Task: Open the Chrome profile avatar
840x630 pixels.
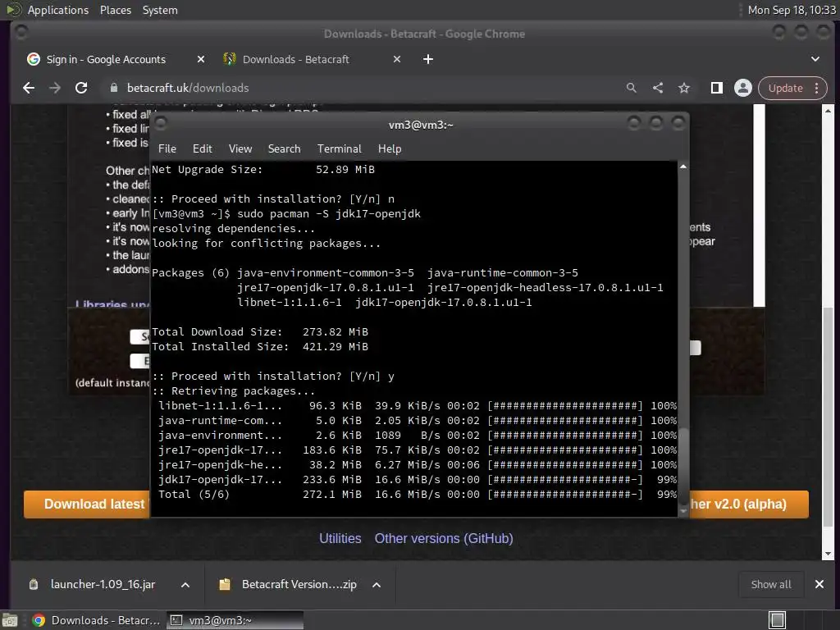Action: click(x=743, y=88)
